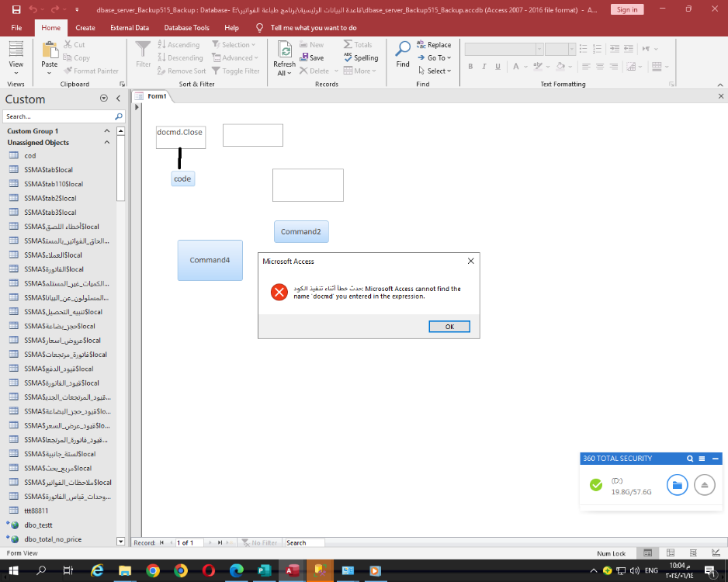Open File Explorer from taskbar
The width and height of the screenshot is (728, 582).
point(125,570)
